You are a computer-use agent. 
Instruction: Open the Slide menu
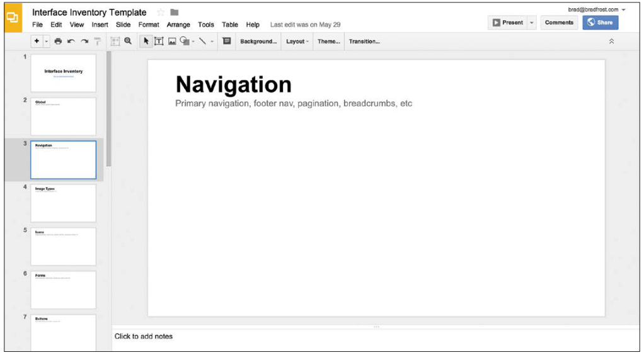124,25
